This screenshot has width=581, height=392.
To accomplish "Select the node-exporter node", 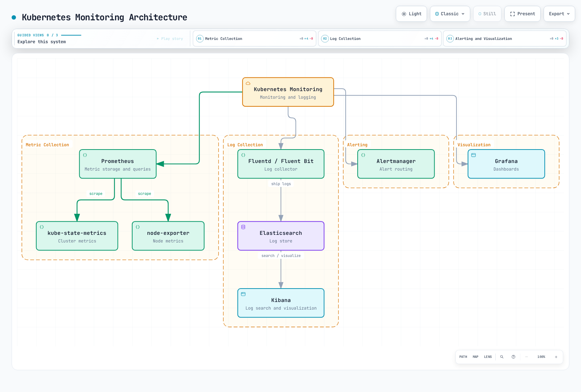I will [168, 236].
